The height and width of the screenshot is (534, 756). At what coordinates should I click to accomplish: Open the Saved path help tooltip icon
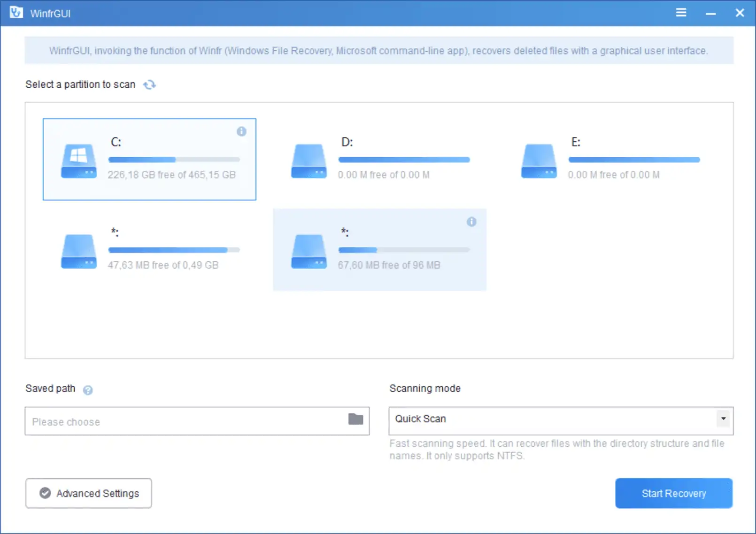(88, 390)
